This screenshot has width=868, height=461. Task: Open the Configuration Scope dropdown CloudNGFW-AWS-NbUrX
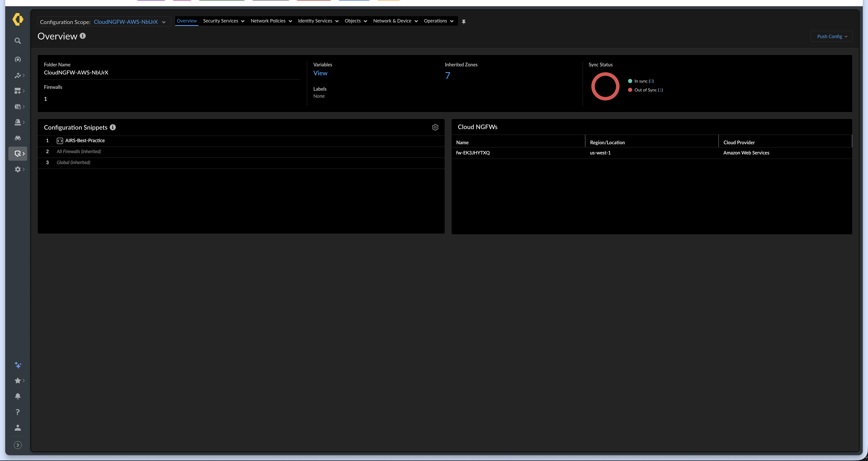click(104, 22)
